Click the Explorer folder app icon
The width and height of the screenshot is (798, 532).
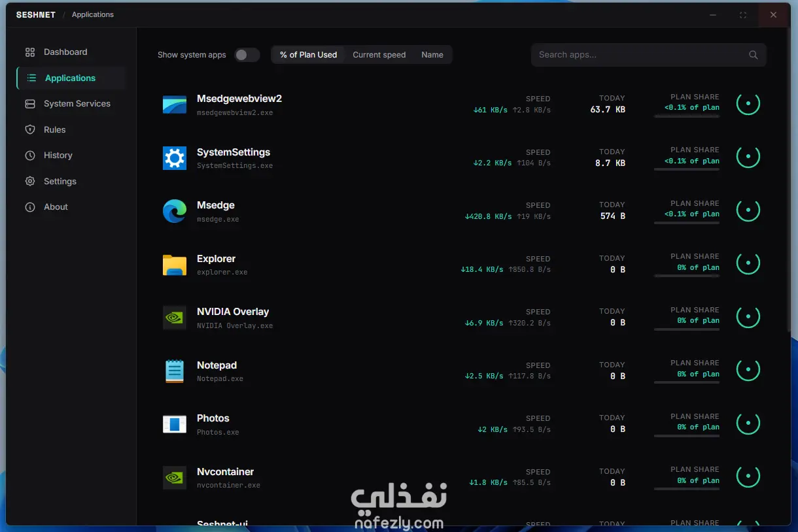(x=175, y=265)
